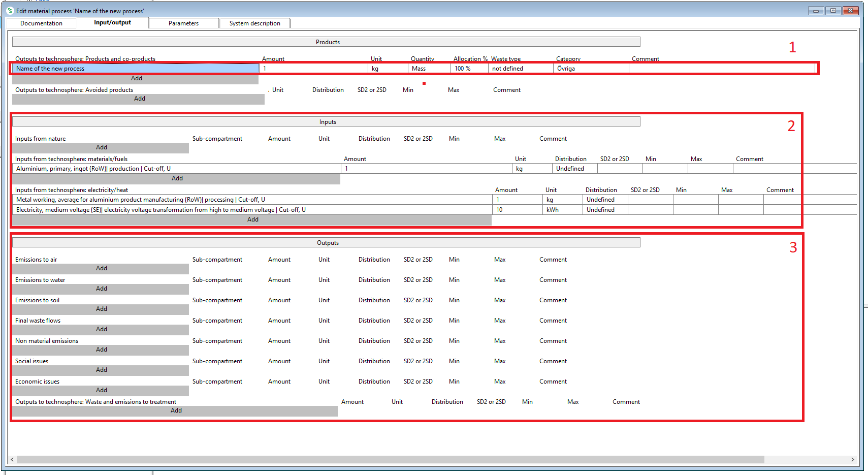Image resolution: width=868 pixels, height=475 pixels.
Task: Click the Övriga category cell
Action: pos(591,69)
